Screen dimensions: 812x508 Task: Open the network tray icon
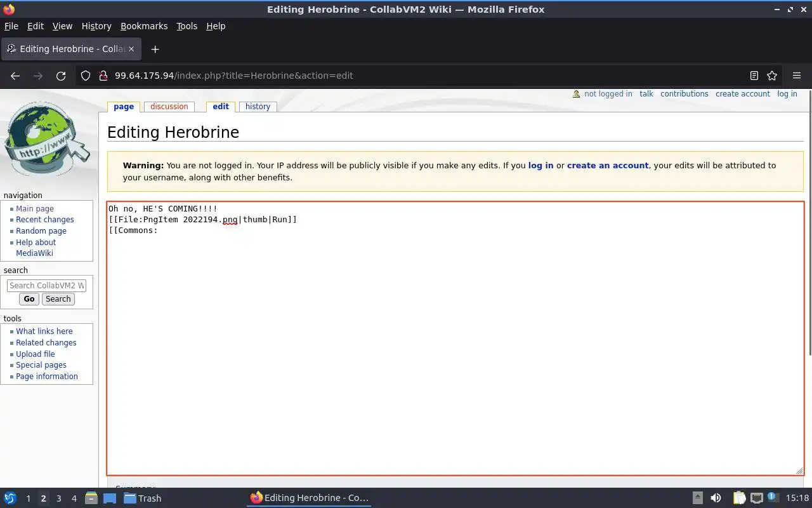(756, 498)
